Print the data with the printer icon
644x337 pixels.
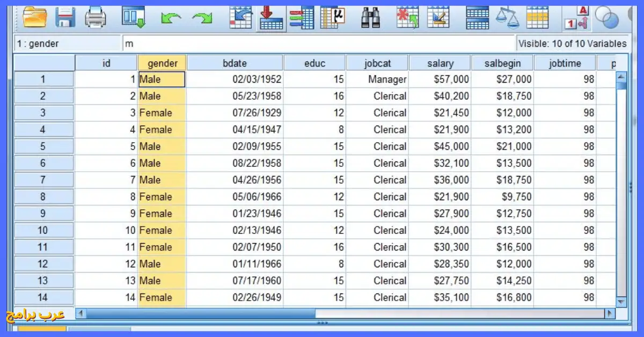point(97,18)
